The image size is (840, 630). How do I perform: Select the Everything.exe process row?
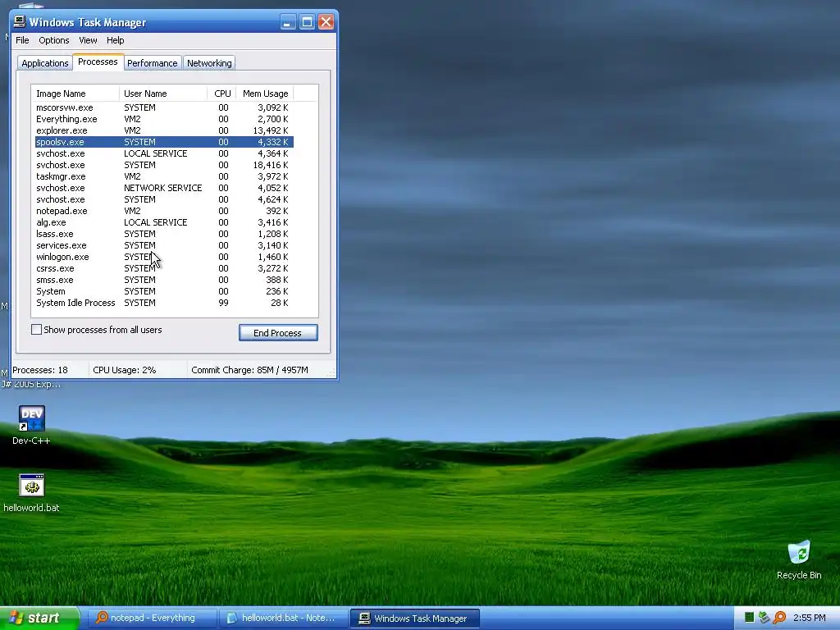[164, 119]
